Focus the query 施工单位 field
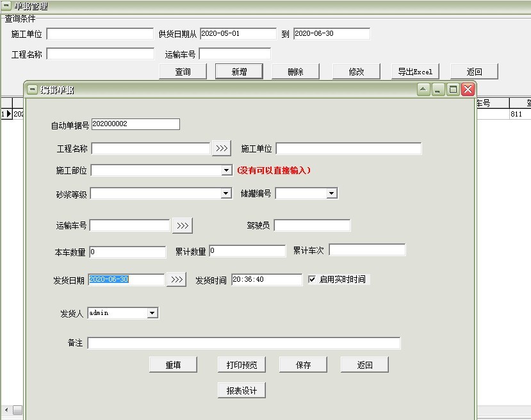Image resolution: width=531 pixels, height=420 pixels. pyautogui.click(x=100, y=33)
